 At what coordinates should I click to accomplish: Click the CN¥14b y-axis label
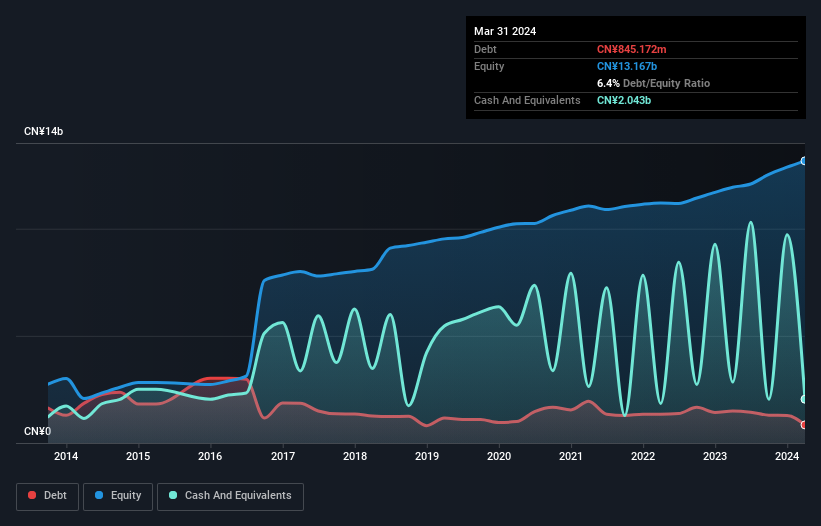coord(43,132)
